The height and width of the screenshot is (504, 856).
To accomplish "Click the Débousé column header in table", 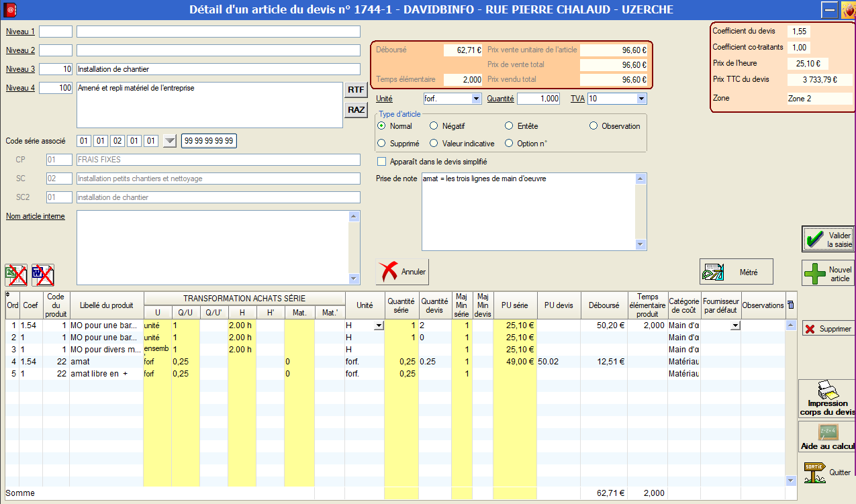I will point(604,305).
